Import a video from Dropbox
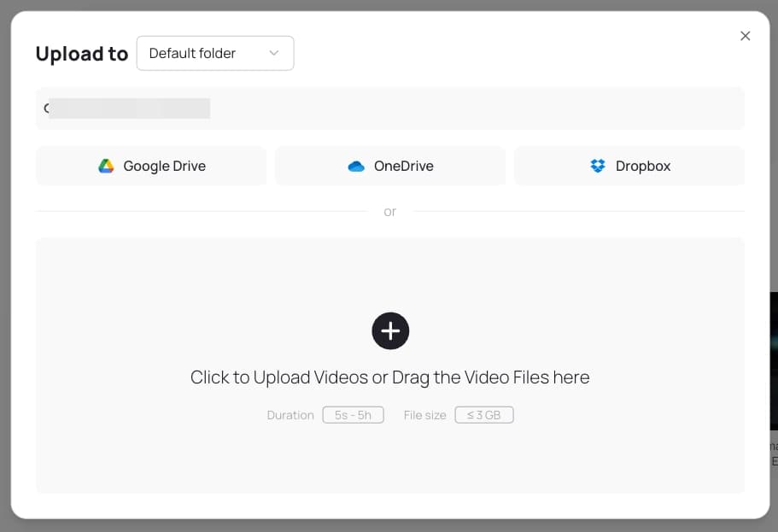This screenshot has width=778, height=532. point(629,166)
